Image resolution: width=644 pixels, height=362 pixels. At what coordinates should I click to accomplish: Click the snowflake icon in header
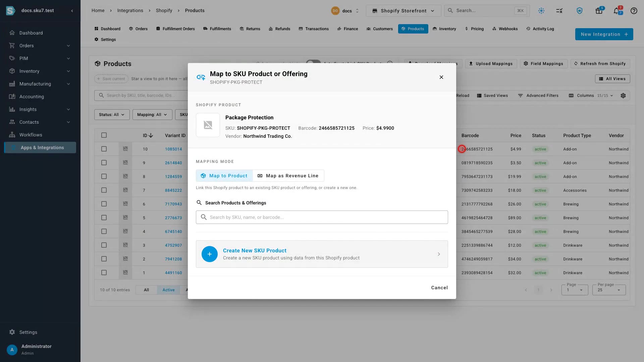click(541, 11)
